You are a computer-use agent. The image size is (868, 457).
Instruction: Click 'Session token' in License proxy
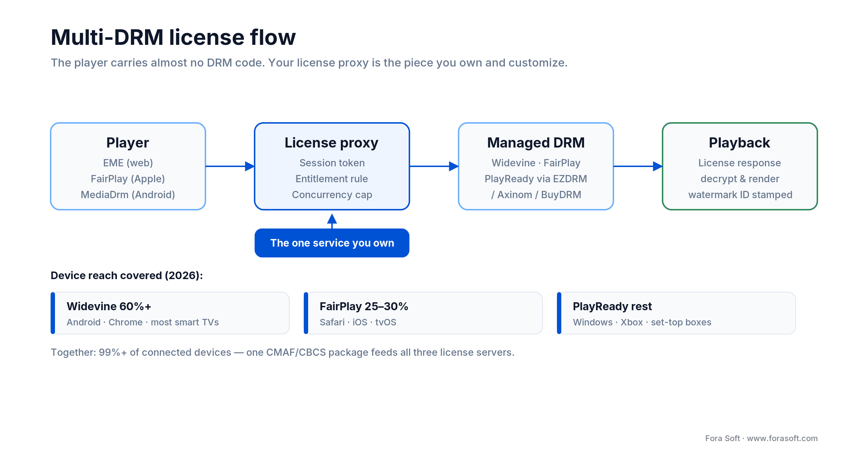(x=332, y=163)
